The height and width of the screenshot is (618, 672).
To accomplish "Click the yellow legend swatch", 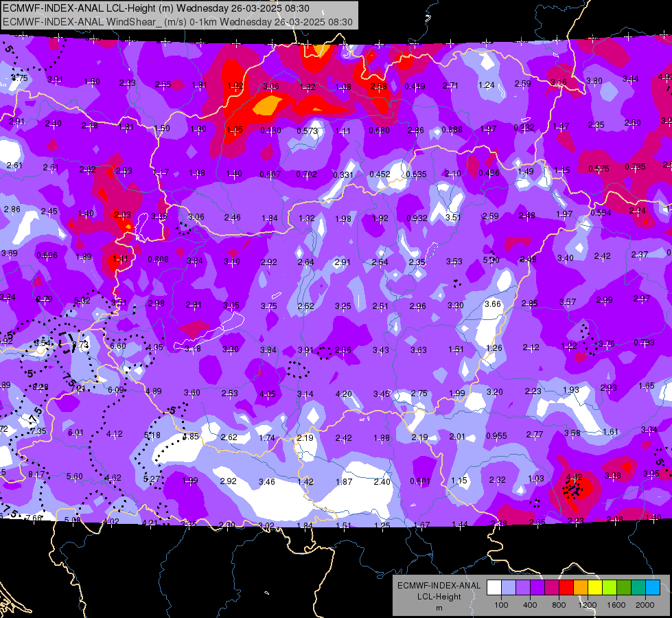I will pyautogui.click(x=595, y=588).
